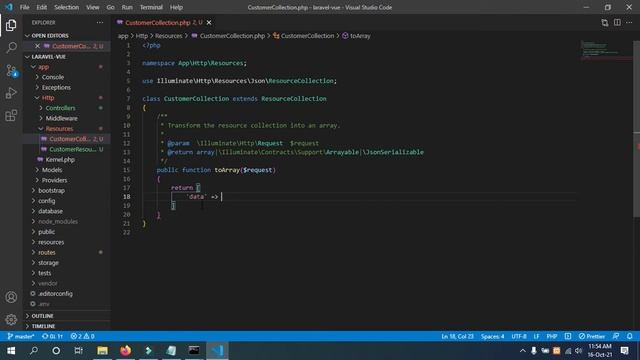Click the Prettier status bar item
640x360 pixels.
[592, 336]
